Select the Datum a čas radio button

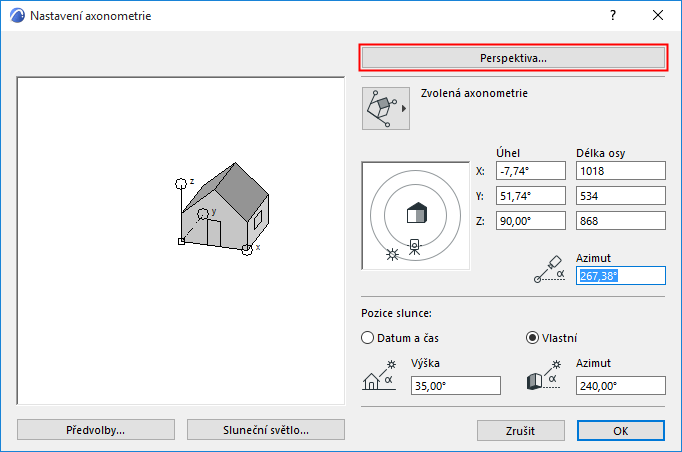pyautogui.click(x=367, y=338)
